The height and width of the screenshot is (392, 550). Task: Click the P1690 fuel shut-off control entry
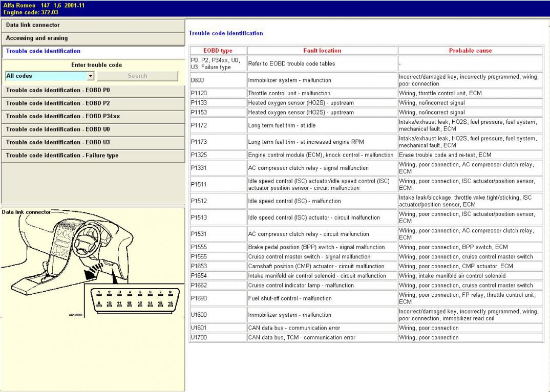coord(289,298)
